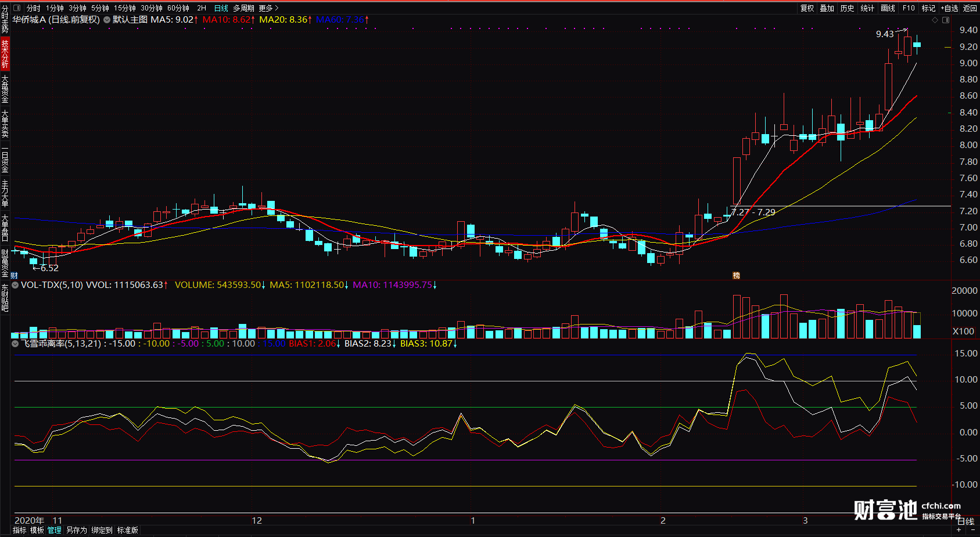Click the 指标 tab at bottom
980x537 pixels.
tap(19, 530)
